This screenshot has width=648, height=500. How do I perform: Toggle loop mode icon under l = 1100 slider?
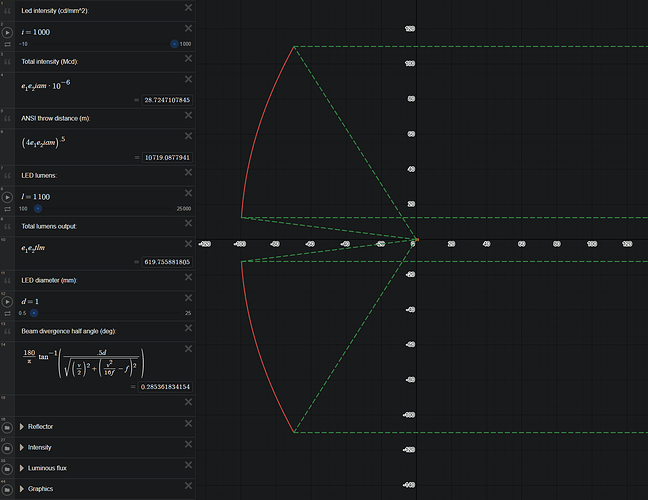pos(7,209)
